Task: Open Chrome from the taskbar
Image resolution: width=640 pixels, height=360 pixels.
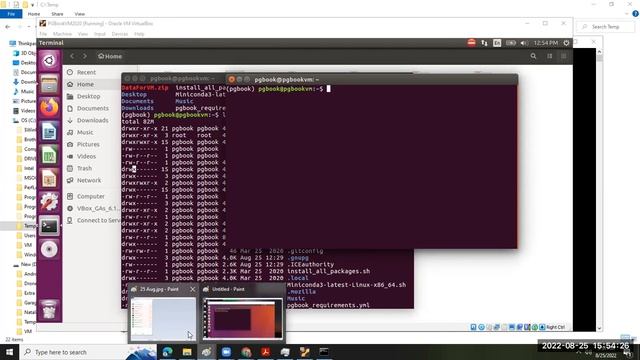Action: 246,352
